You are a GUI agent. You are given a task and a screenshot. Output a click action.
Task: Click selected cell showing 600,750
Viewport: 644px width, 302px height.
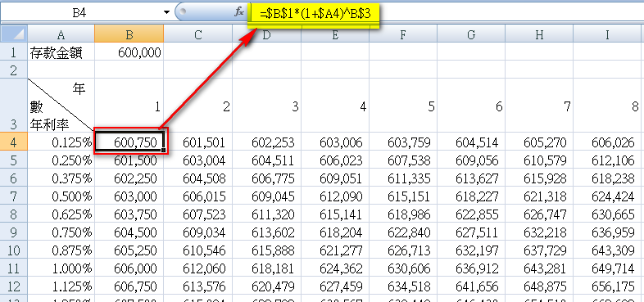point(129,142)
